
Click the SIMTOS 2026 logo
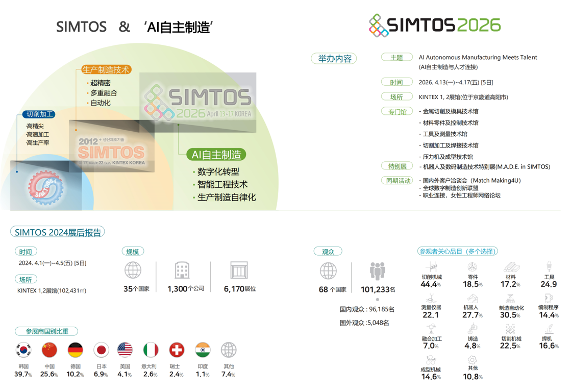coord(434,25)
